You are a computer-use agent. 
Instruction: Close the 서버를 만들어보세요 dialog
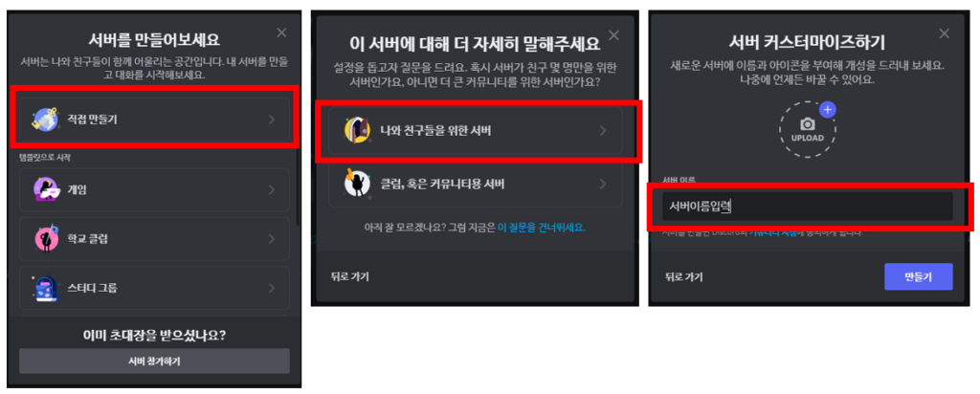click(x=282, y=33)
